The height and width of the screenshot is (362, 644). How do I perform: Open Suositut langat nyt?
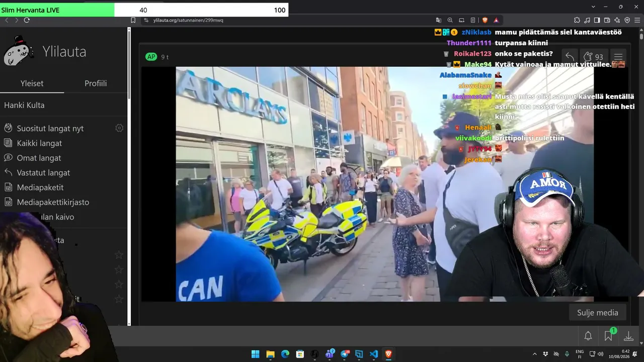click(50, 128)
